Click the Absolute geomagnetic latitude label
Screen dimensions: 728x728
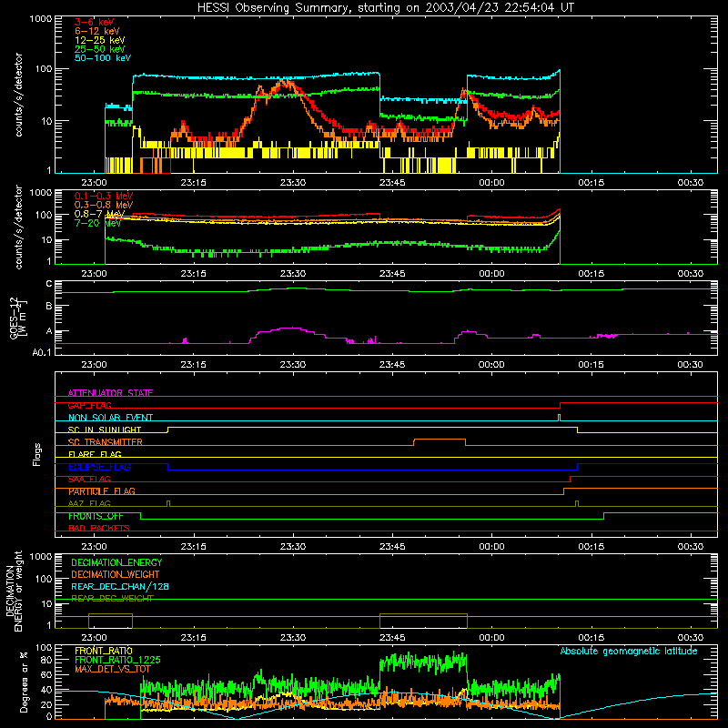(x=629, y=651)
